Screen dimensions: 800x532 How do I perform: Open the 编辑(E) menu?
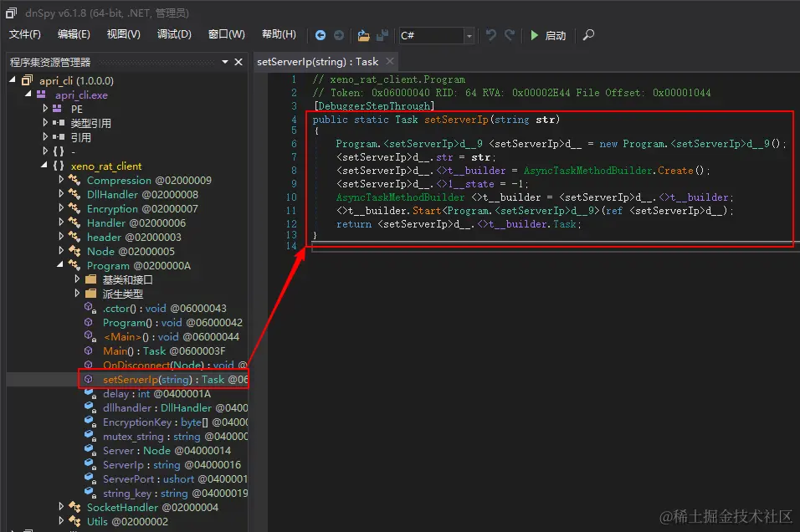point(74,34)
